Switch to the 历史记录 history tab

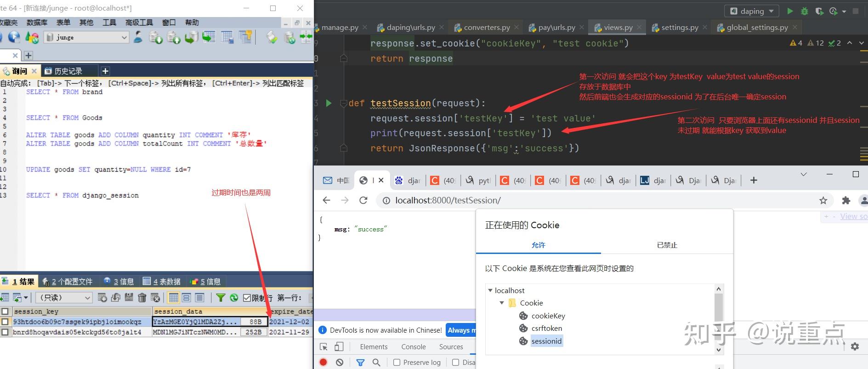click(x=68, y=71)
